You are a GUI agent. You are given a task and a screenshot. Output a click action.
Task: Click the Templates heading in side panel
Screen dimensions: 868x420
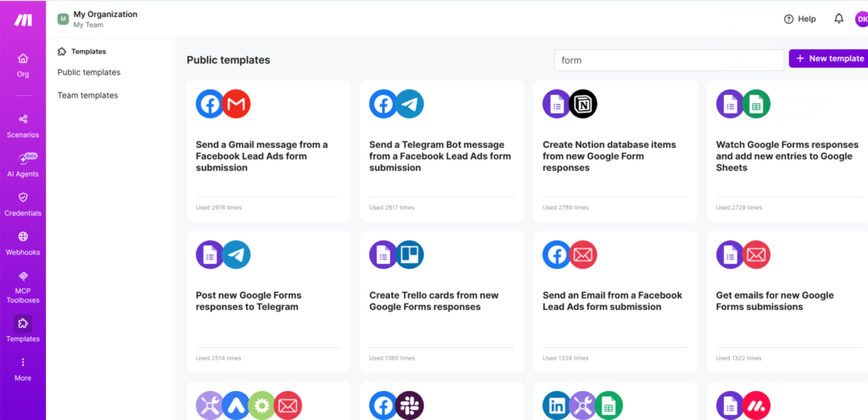88,52
